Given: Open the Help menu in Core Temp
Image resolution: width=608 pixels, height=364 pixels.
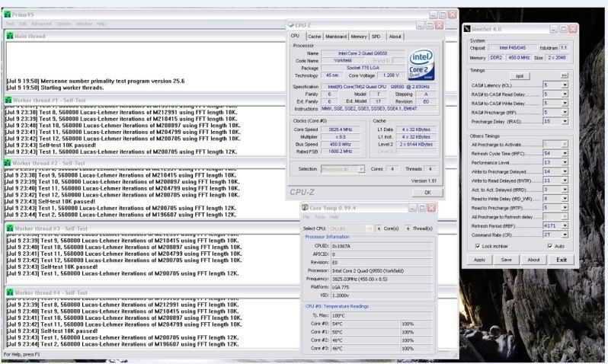Looking at the screenshot, I should 334,217.
